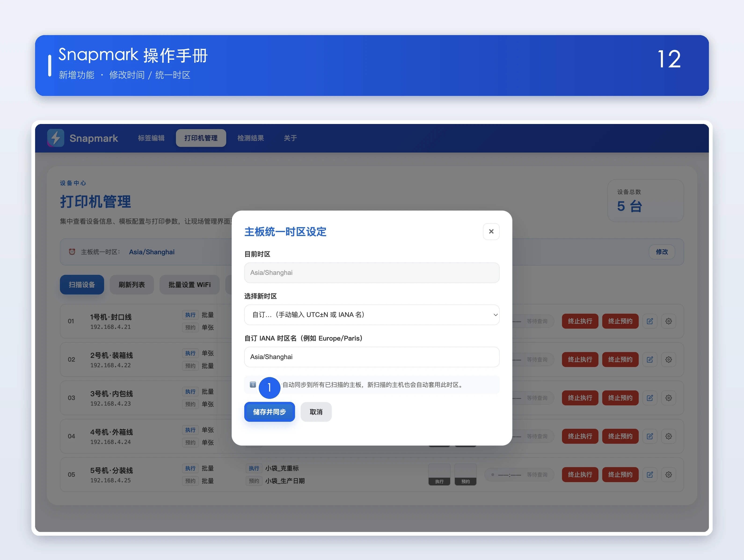Click device name 2号机·装箱线
The width and height of the screenshot is (744, 560).
(x=111, y=355)
